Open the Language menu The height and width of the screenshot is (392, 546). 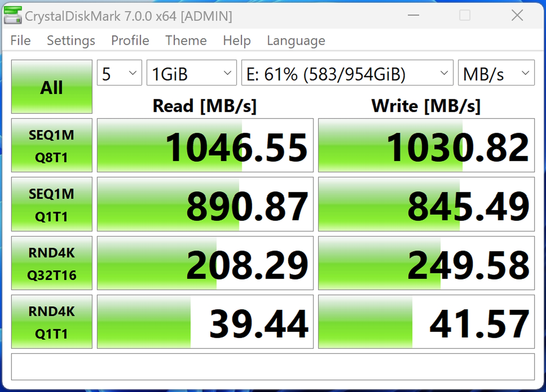pyautogui.click(x=296, y=41)
